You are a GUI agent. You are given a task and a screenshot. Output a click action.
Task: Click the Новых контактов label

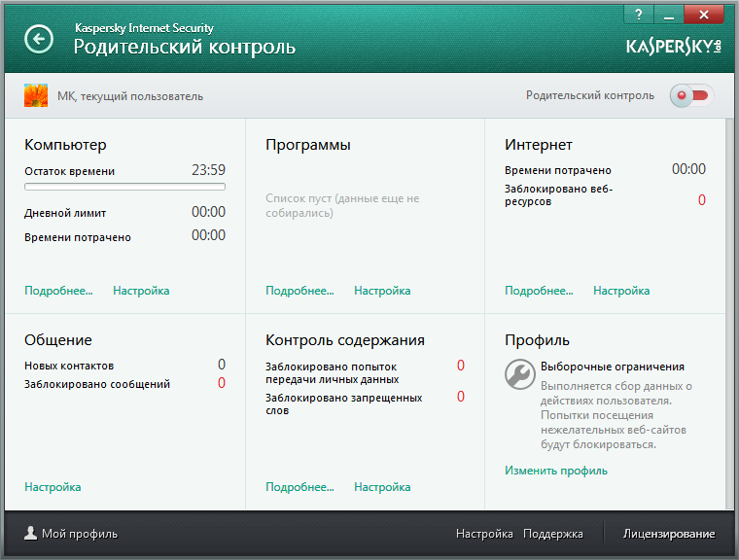tap(69, 366)
